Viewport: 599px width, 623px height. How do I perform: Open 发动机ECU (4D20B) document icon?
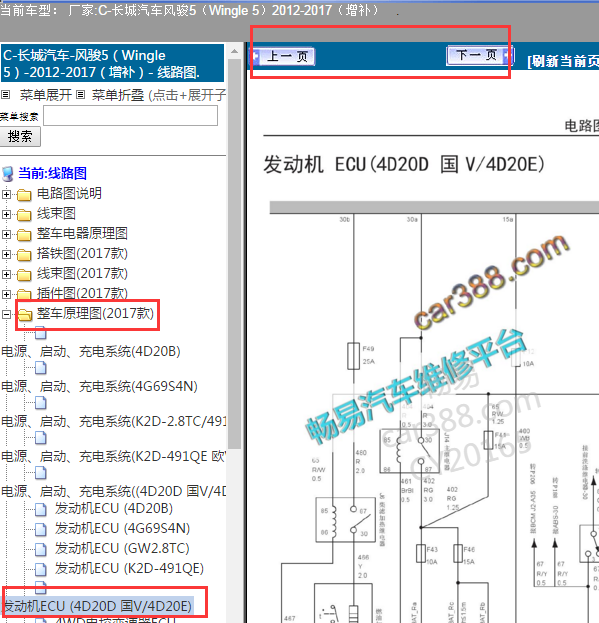click(41, 509)
